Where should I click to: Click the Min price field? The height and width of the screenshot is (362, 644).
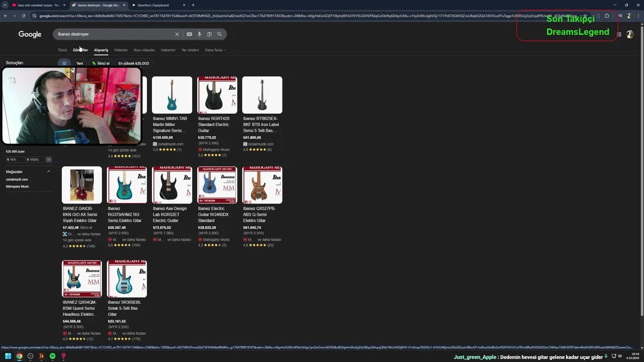[15, 159]
